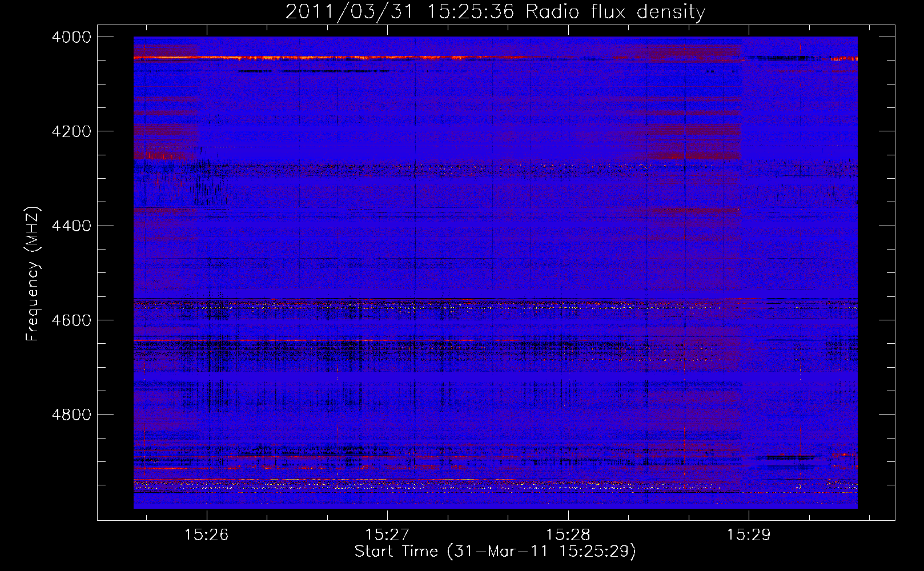The height and width of the screenshot is (571, 924).
Task: Click the '15:27' time axis label
Action: pyautogui.click(x=387, y=535)
